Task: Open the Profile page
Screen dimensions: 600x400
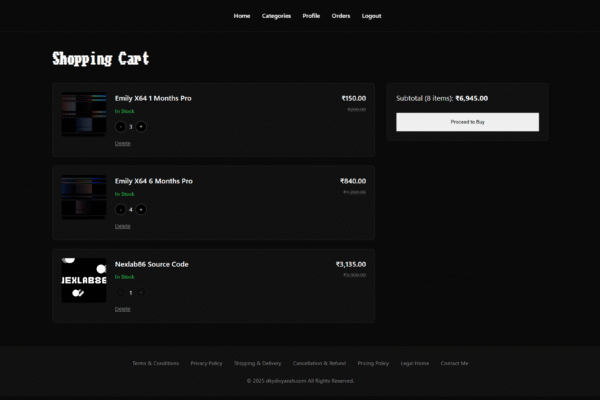Action: coord(311,16)
